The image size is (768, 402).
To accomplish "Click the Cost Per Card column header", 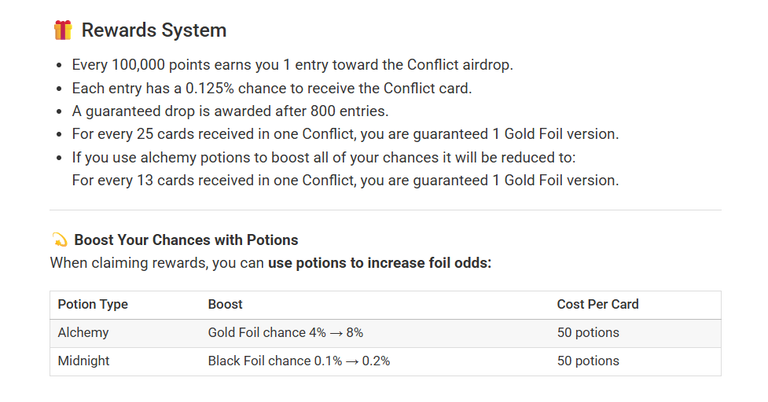I will (598, 305).
